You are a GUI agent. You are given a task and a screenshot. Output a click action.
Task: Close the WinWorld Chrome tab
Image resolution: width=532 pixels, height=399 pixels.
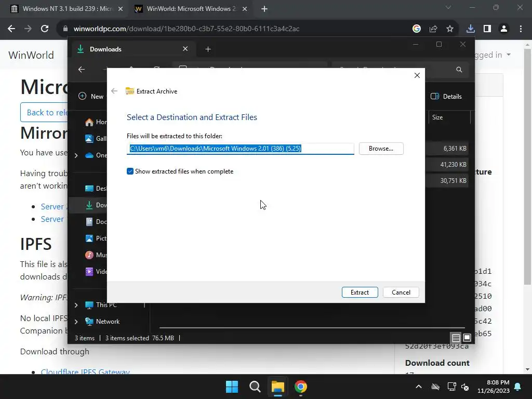click(245, 9)
